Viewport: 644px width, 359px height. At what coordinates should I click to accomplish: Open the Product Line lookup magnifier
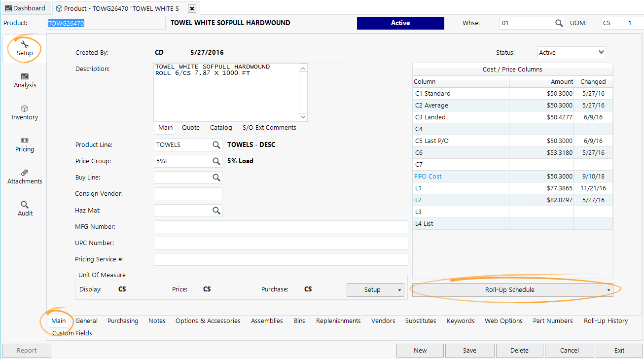[216, 144]
